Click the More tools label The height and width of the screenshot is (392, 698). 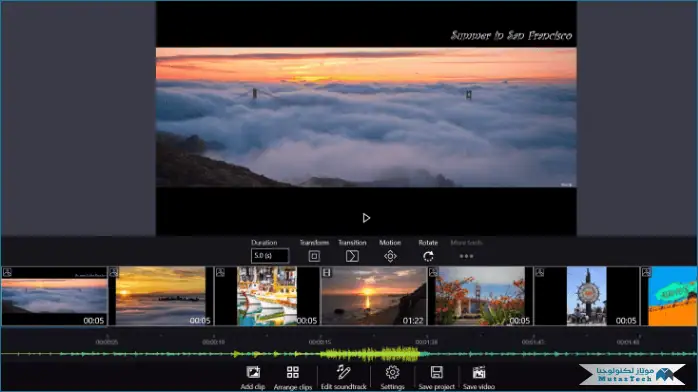click(x=466, y=242)
